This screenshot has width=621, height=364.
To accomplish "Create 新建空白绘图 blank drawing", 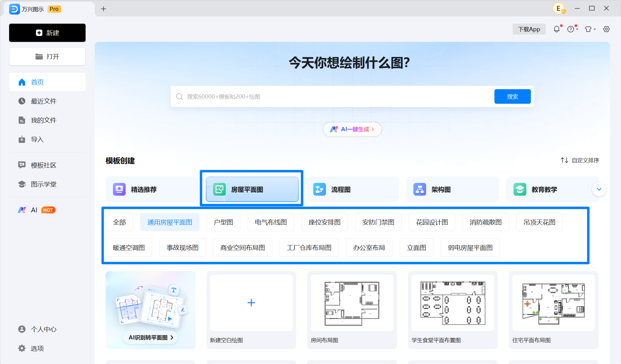I will [x=251, y=310].
